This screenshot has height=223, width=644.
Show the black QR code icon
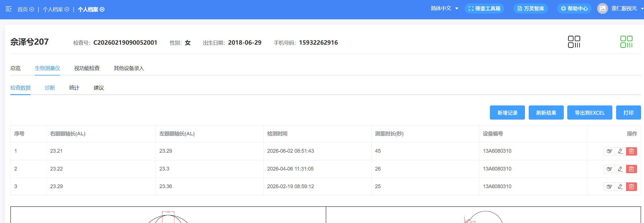pos(574,42)
